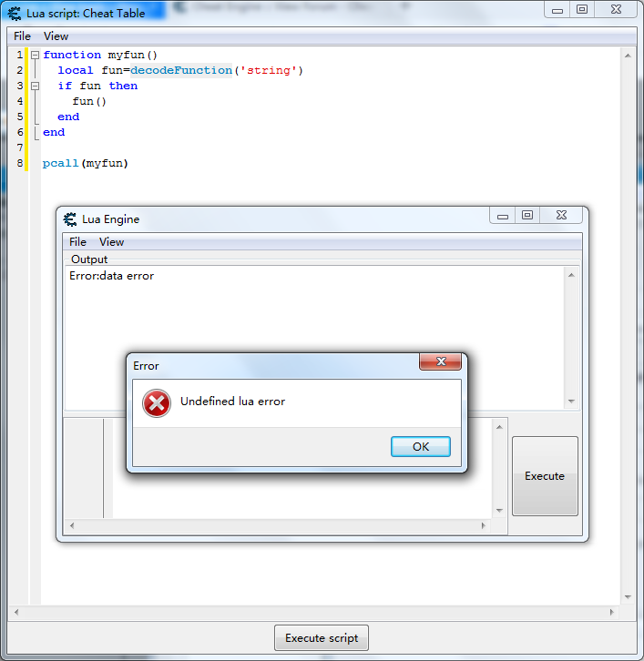Viewport: 644px width, 661px height.
Task: Open View menu in Lua script window
Action: [x=56, y=36]
